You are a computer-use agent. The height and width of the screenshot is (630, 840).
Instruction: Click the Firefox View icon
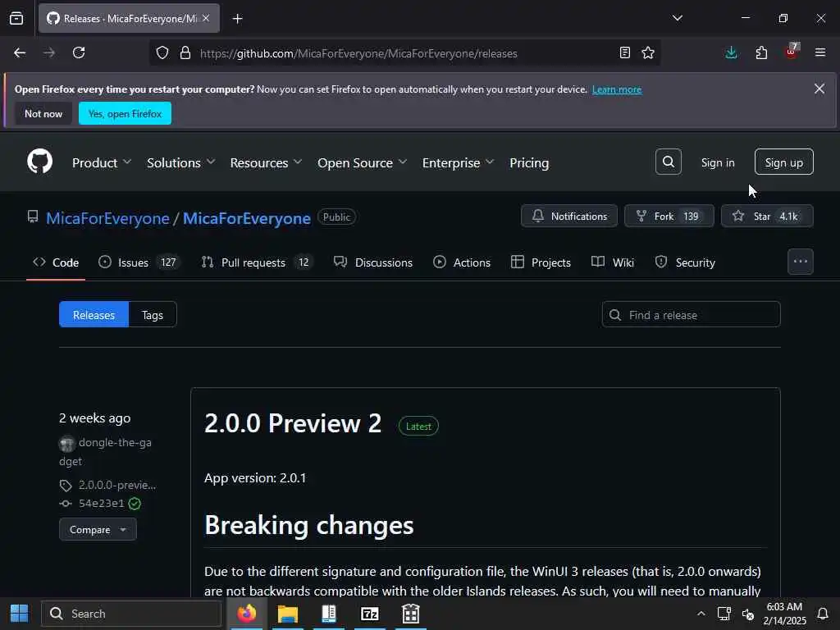[x=16, y=18]
